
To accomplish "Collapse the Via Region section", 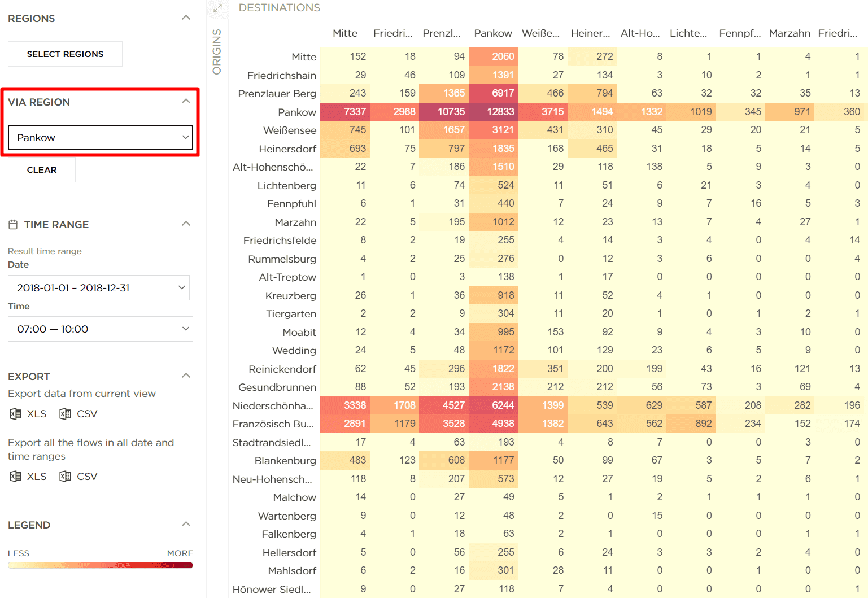I will click(x=186, y=102).
